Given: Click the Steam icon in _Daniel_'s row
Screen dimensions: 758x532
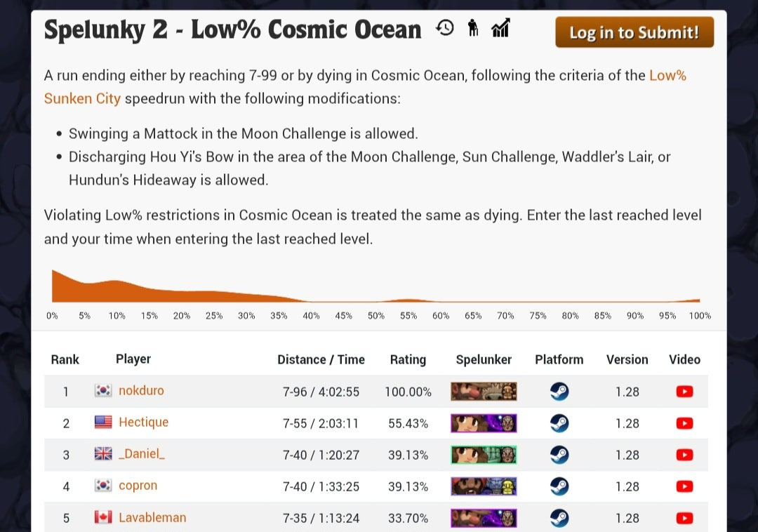Looking at the screenshot, I should tap(559, 455).
